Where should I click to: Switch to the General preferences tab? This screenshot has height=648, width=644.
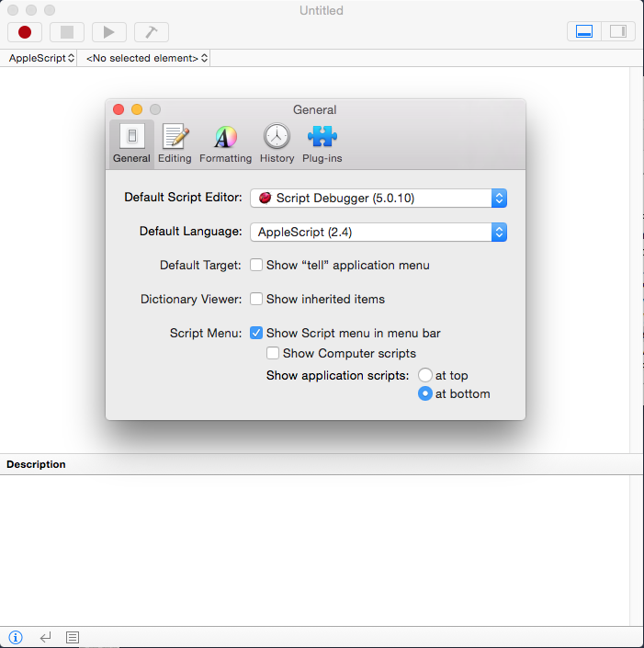point(131,143)
